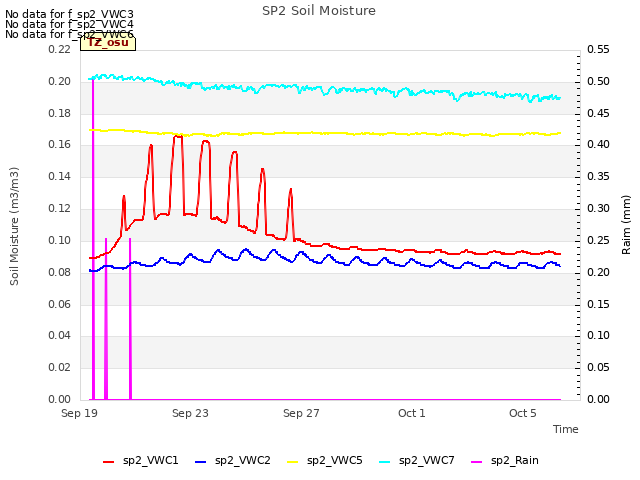
Task: Click the Tz_osu annotation box
Action: point(108,43)
